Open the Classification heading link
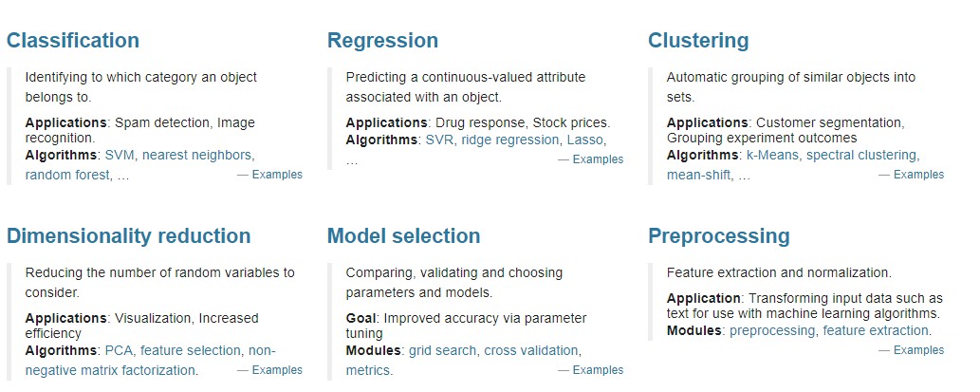The image size is (980, 392). pyautogui.click(x=72, y=41)
